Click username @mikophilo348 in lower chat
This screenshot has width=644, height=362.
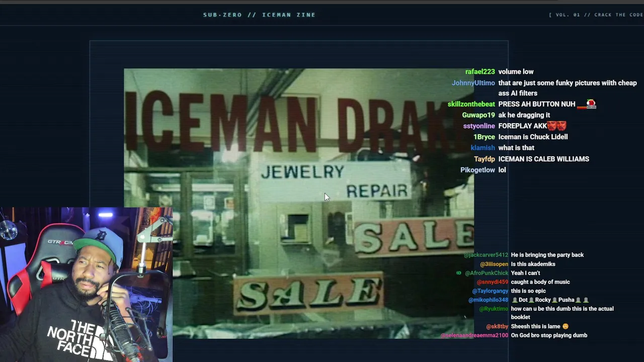[489, 300]
